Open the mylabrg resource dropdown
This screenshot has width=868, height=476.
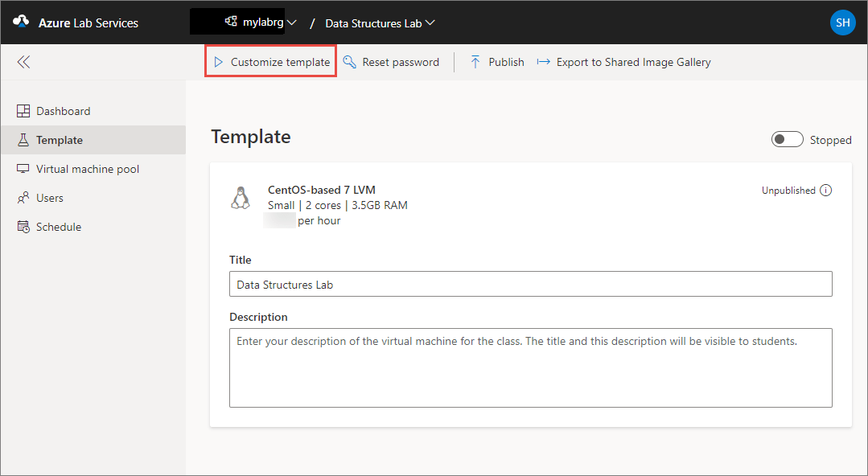point(292,23)
